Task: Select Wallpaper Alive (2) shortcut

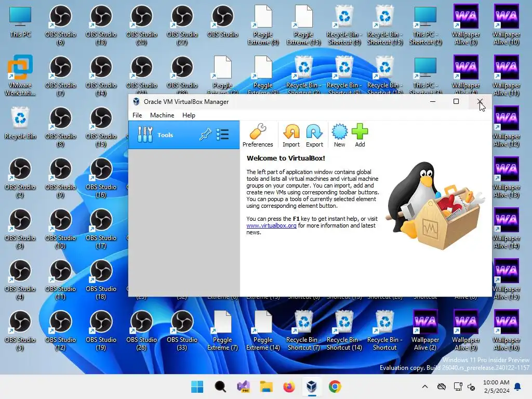Action: pyautogui.click(x=425, y=330)
